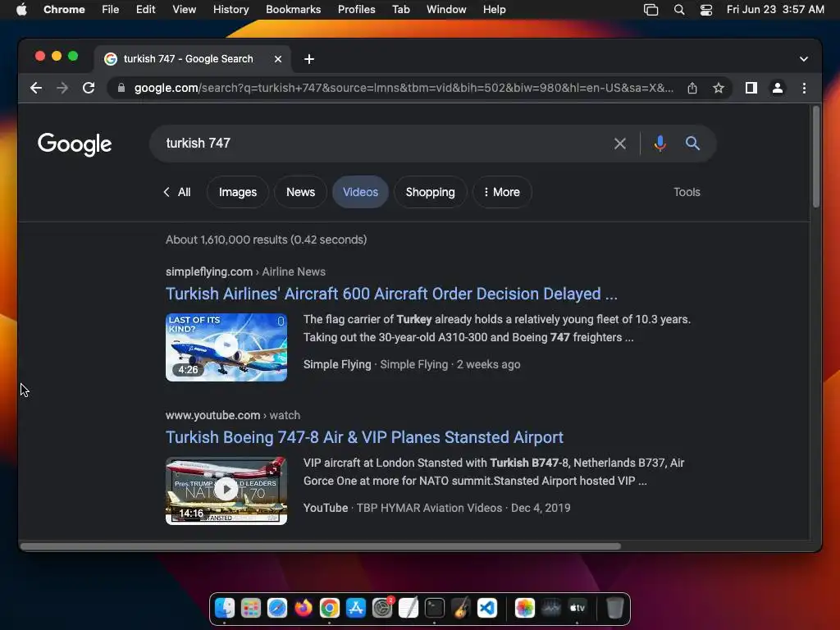Clear the search query with the X
The height and width of the screenshot is (630, 840).
[620, 144]
